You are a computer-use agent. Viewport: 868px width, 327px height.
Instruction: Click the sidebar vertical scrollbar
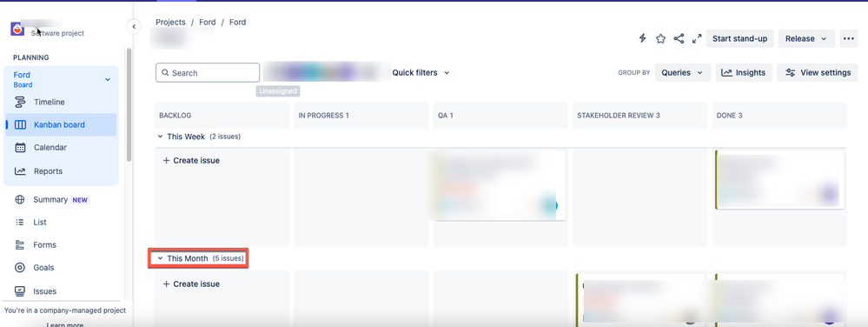129,105
